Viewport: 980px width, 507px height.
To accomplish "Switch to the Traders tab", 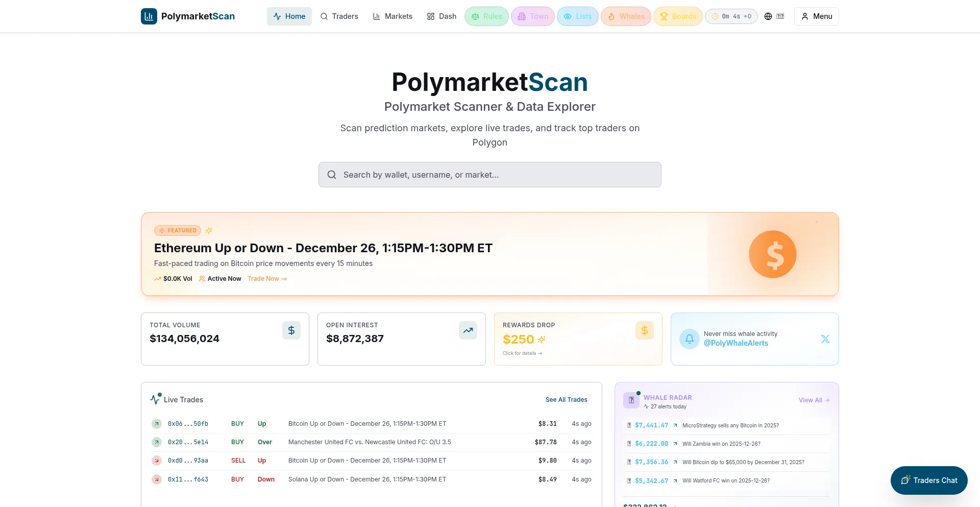I will click(x=339, y=16).
